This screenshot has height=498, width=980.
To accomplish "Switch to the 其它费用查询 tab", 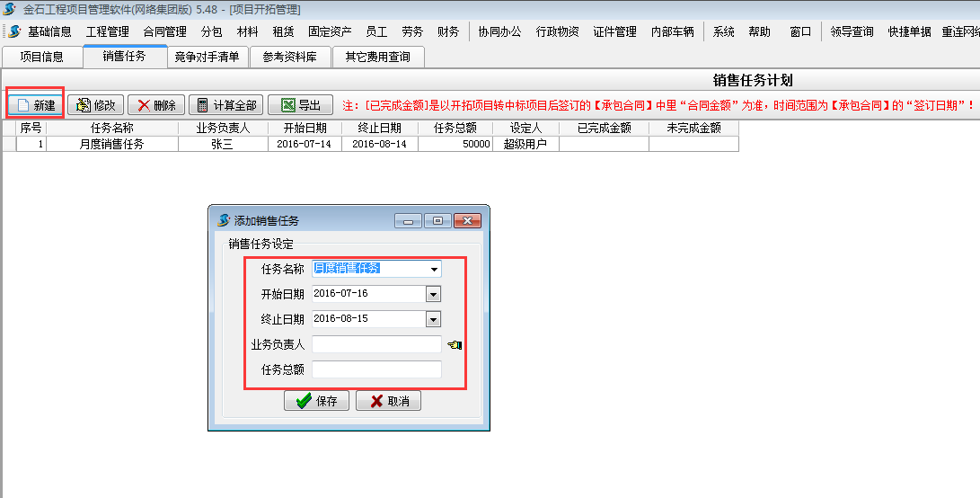I will [377, 58].
